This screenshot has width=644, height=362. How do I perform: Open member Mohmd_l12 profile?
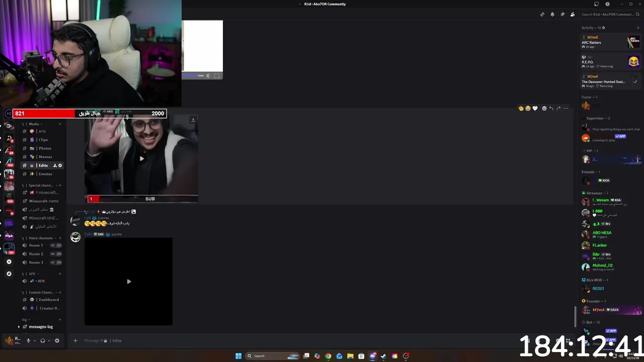coord(611,267)
